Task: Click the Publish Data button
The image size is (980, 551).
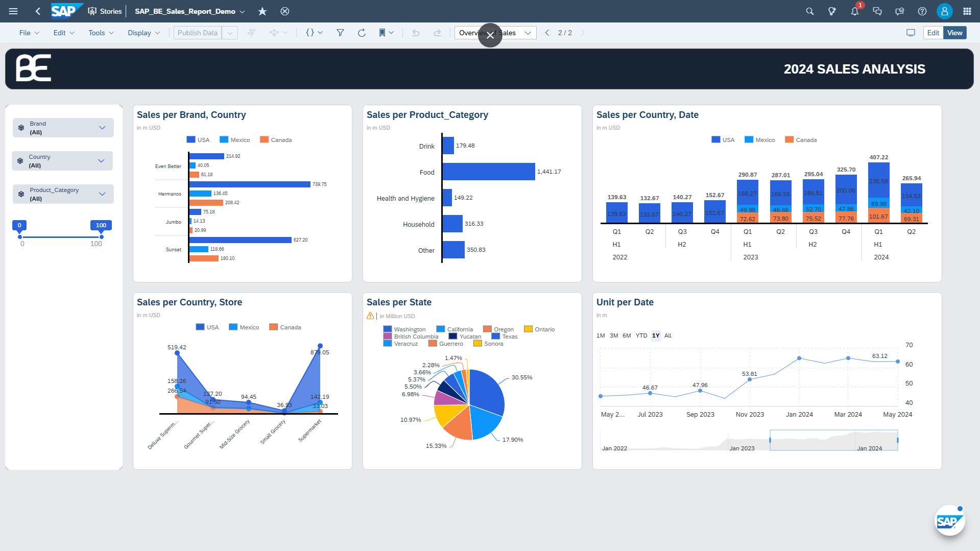Action: tap(198, 33)
